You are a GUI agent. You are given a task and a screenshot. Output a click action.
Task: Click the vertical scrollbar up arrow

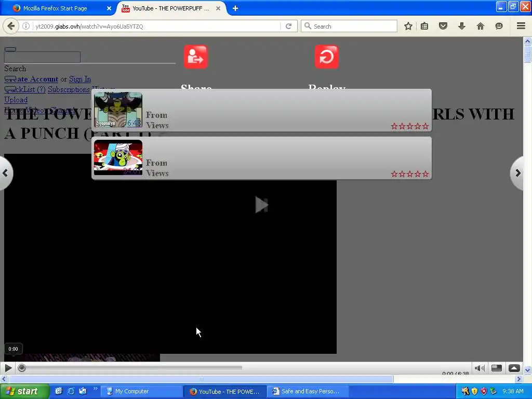coord(527,42)
